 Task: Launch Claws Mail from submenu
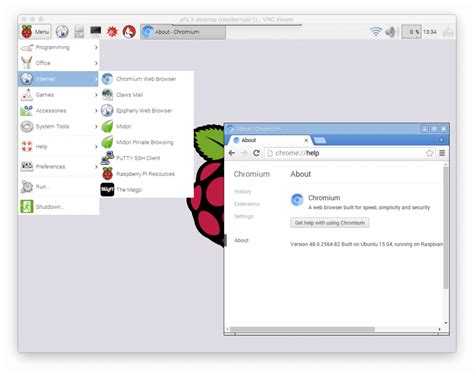[x=147, y=95]
